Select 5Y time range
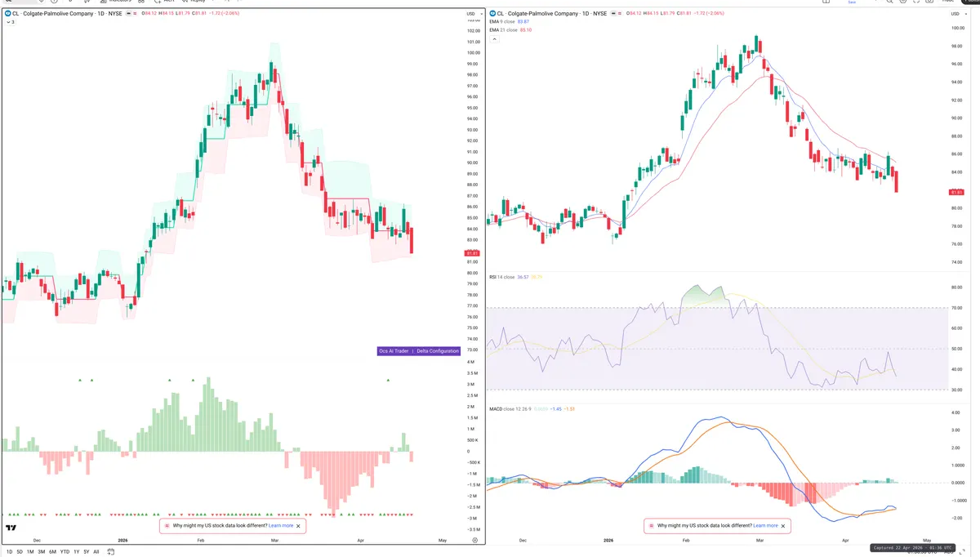980x557 pixels. pyautogui.click(x=87, y=552)
